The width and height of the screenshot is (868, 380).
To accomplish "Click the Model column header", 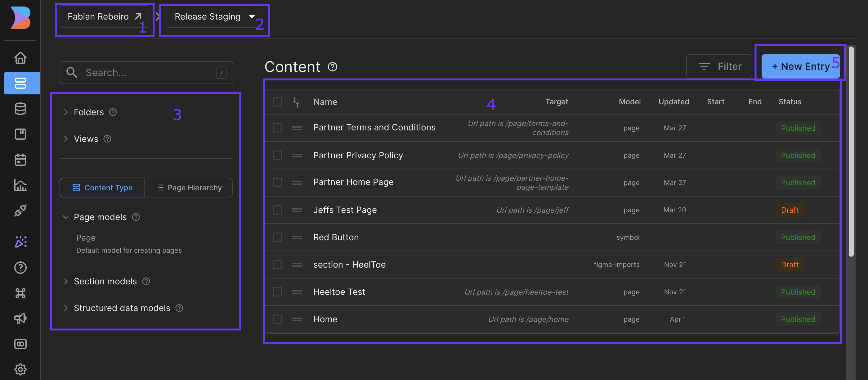I will pyautogui.click(x=629, y=102).
